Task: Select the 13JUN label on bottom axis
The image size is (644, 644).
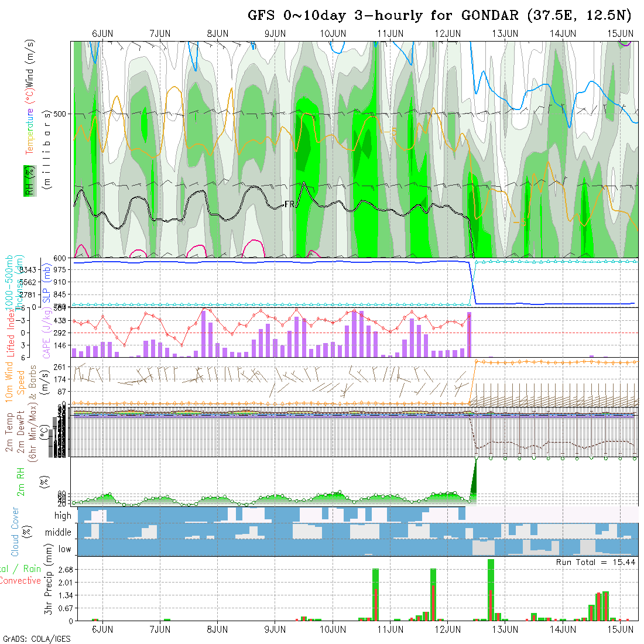Action: click(x=505, y=629)
